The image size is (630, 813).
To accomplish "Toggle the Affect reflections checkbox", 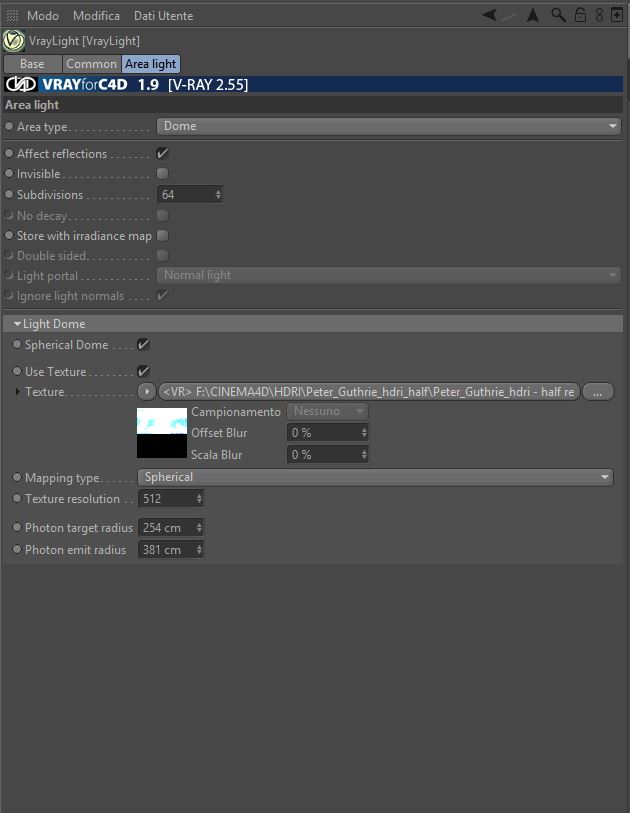I will tap(162, 153).
